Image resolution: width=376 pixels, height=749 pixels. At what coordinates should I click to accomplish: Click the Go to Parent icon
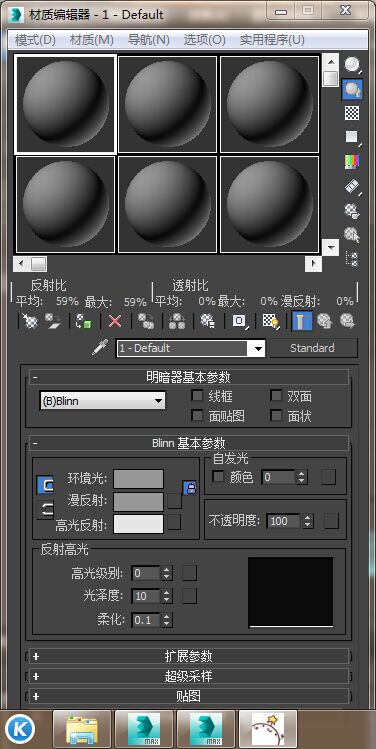tap(324, 321)
